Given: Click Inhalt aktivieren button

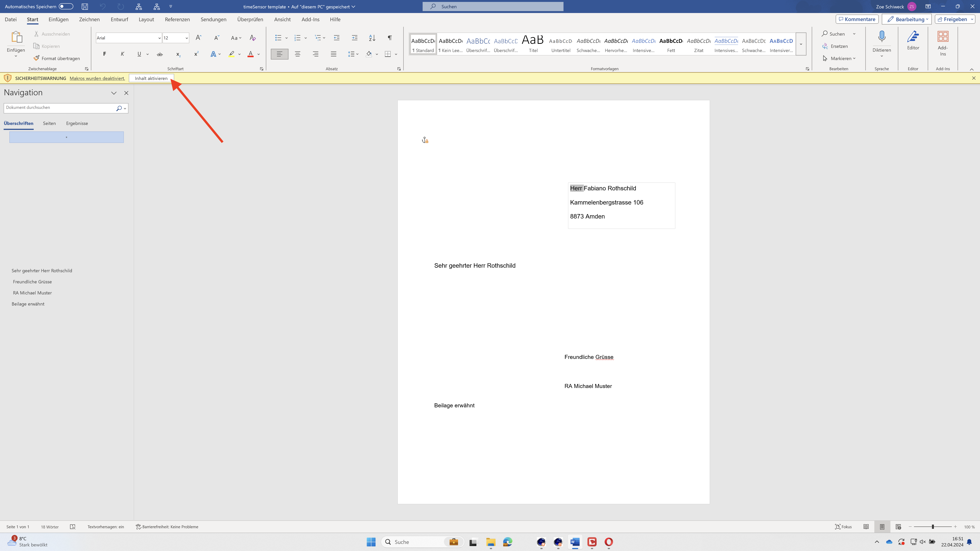Looking at the screenshot, I should point(151,78).
